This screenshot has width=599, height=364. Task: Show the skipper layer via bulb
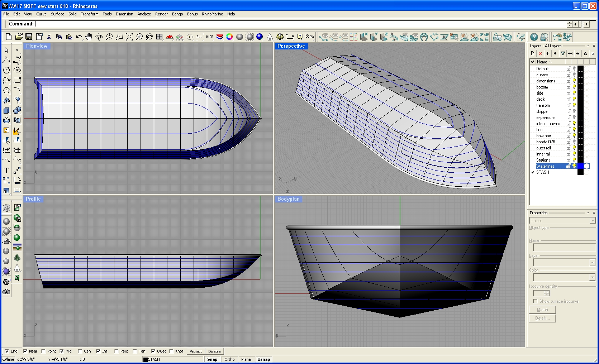(574, 111)
